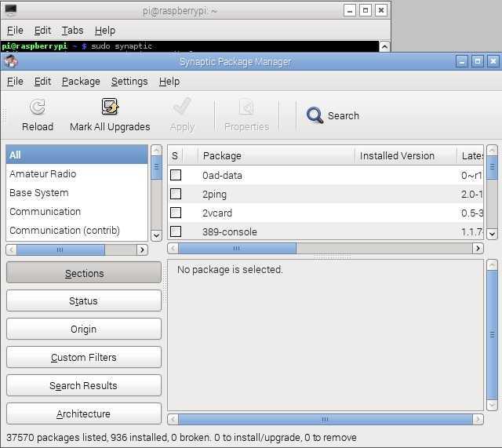
Task: Click the Reload toolbar icon
Action: (x=38, y=107)
